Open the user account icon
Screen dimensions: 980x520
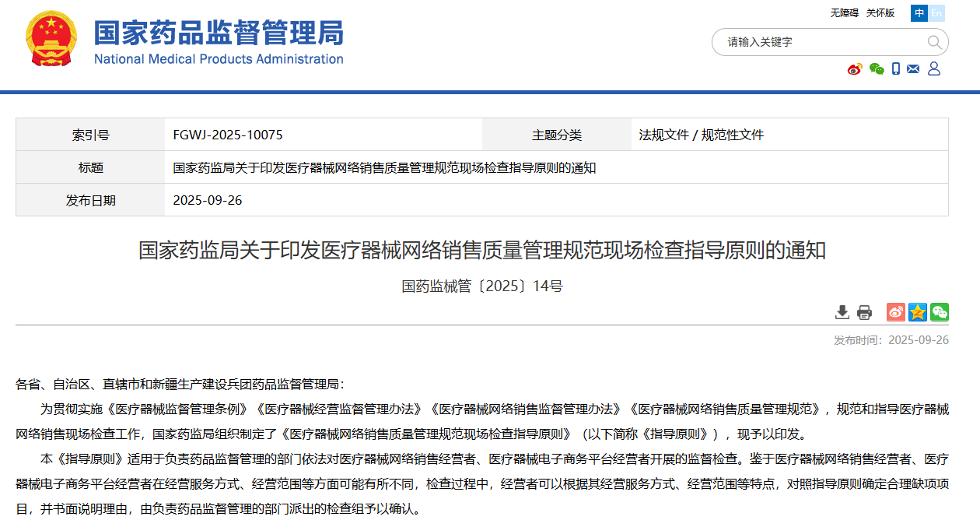[x=934, y=69]
